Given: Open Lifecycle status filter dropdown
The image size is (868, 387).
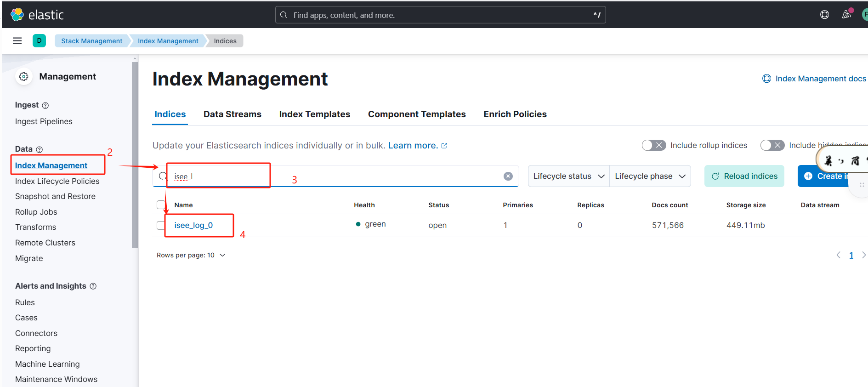Looking at the screenshot, I should point(569,176).
